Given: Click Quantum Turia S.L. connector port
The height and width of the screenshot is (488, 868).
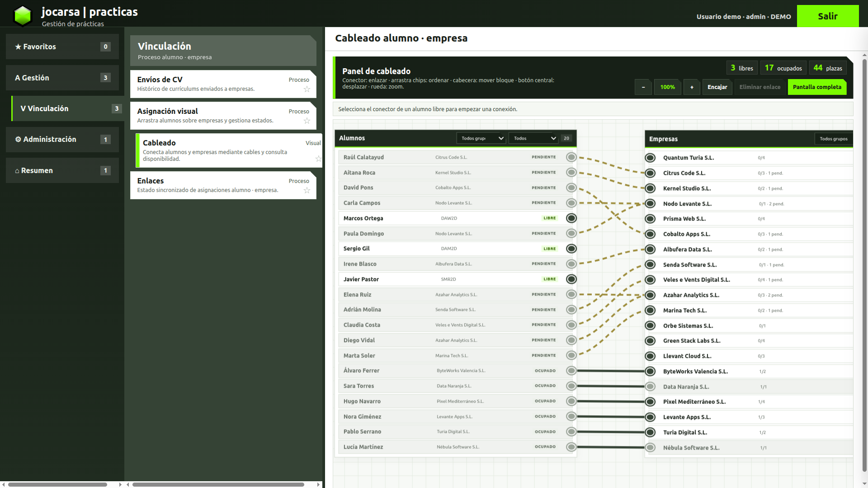Looking at the screenshot, I should (650, 158).
